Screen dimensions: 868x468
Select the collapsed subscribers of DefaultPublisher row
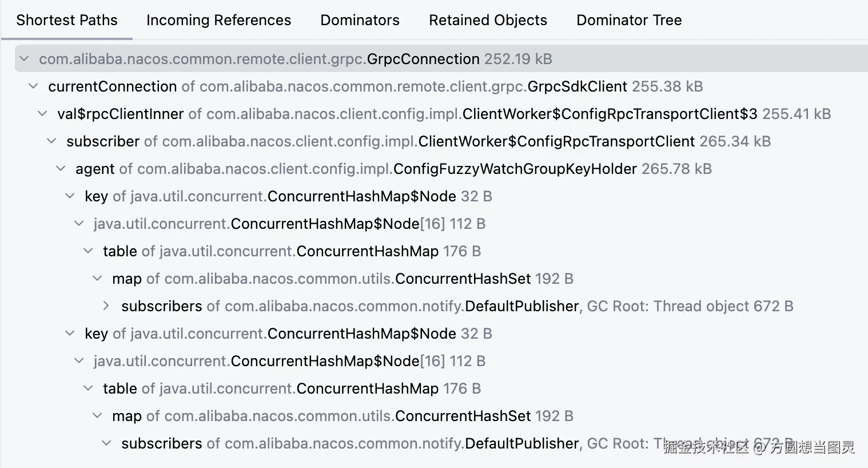[x=457, y=306]
